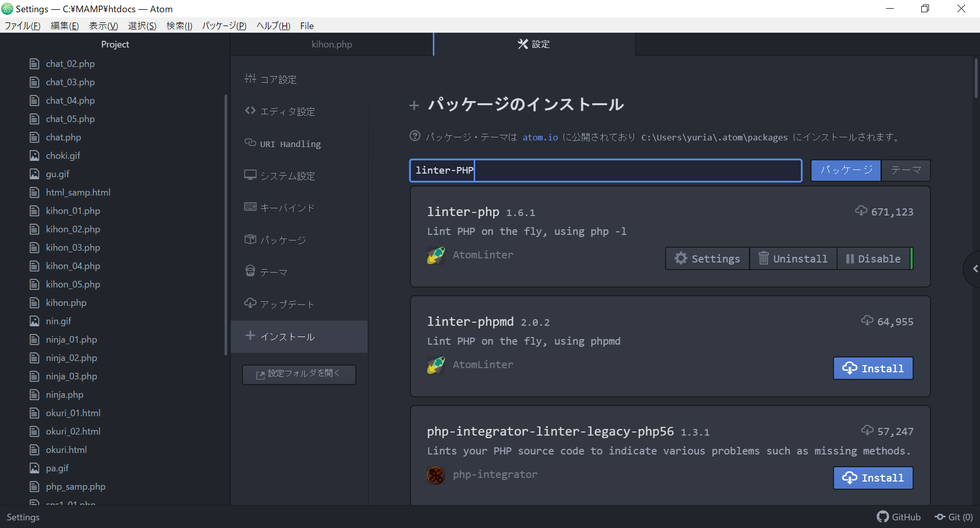Open the 表示(V) menu
Image resolution: width=980 pixels, height=528 pixels.
pos(104,26)
